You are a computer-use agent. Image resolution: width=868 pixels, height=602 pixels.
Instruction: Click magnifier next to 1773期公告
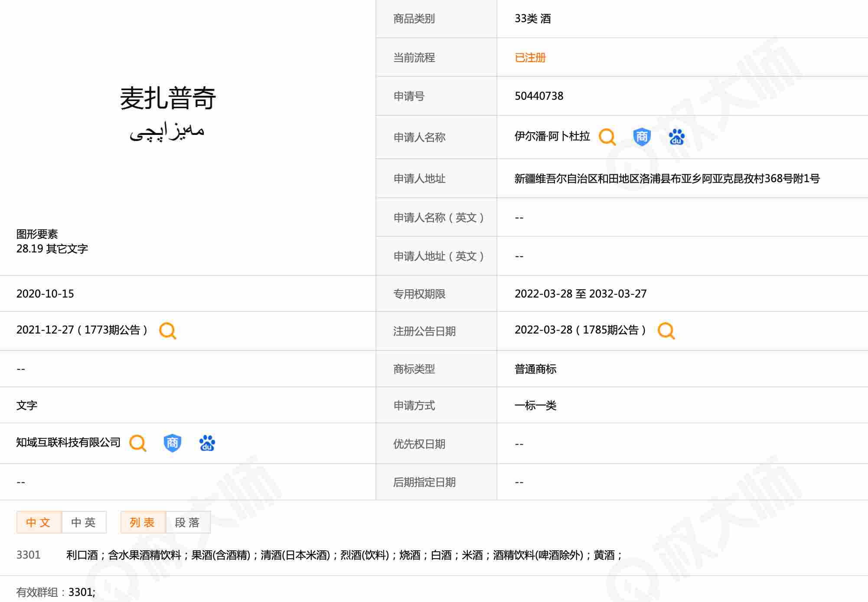pos(167,330)
